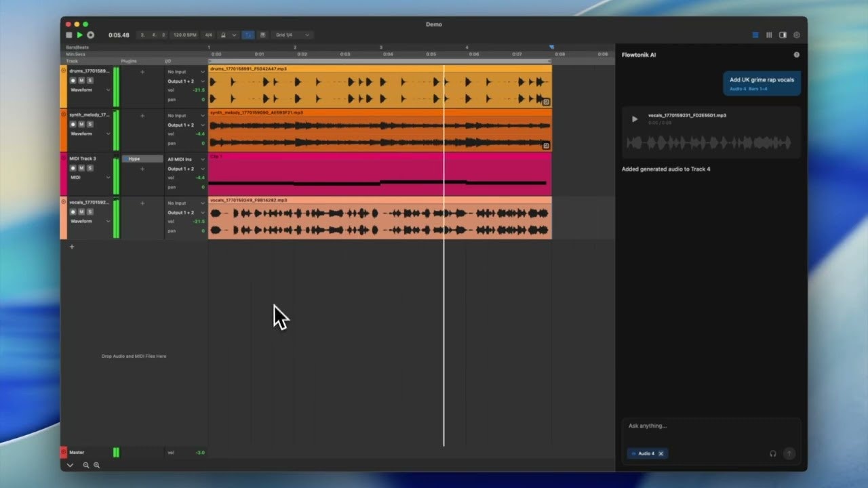The image size is (868, 488).
Task: Solo the MIDI Track 3
Action: click(90, 168)
